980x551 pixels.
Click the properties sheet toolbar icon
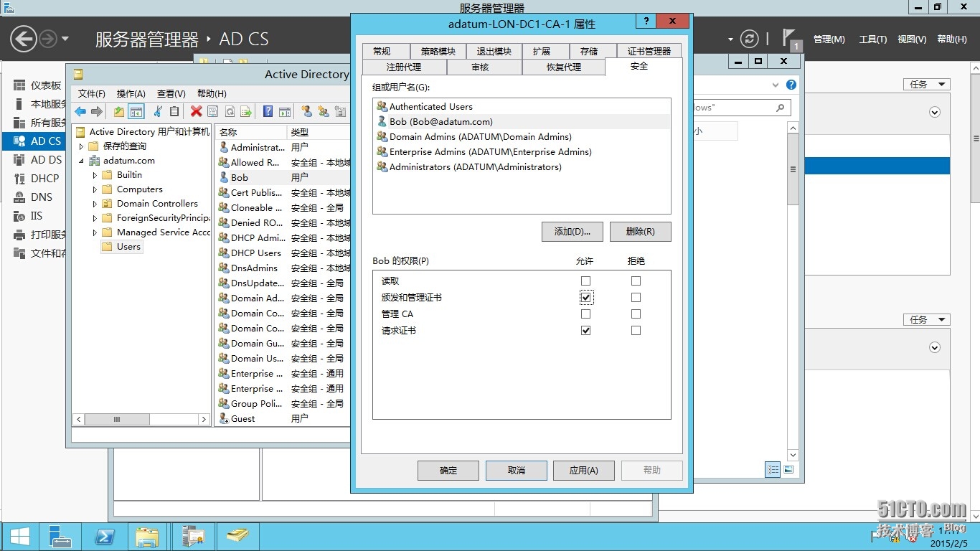click(212, 111)
